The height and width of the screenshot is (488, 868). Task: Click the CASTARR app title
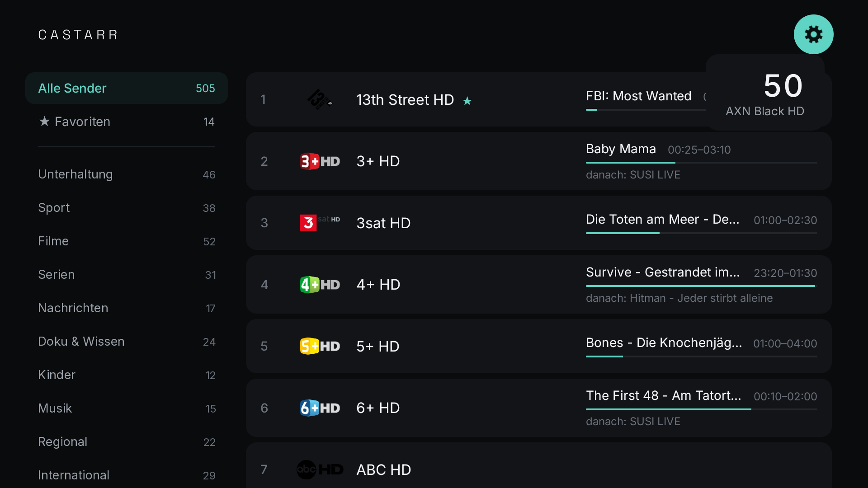point(78,35)
